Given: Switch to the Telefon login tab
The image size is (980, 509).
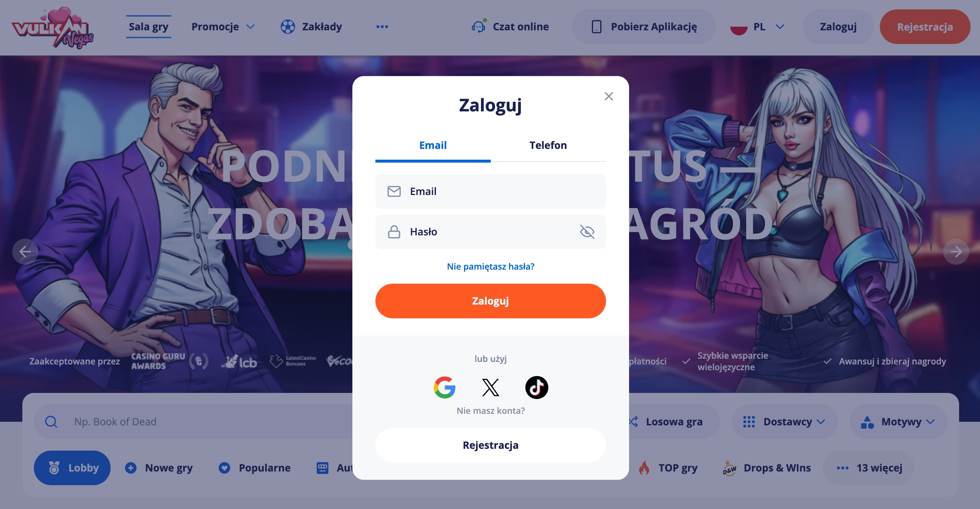Looking at the screenshot, I should point(548,145).
